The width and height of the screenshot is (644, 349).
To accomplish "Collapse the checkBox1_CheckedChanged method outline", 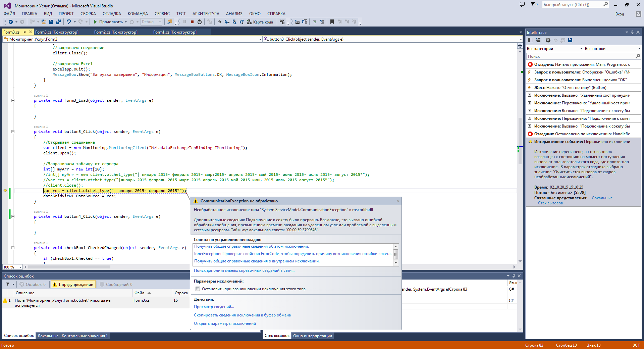I will [x=13, y=248].
